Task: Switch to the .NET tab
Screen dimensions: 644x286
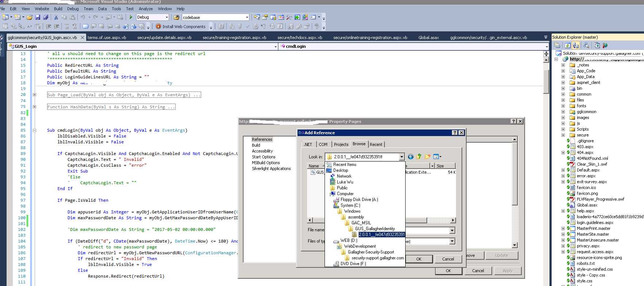Action: [308, 144]
